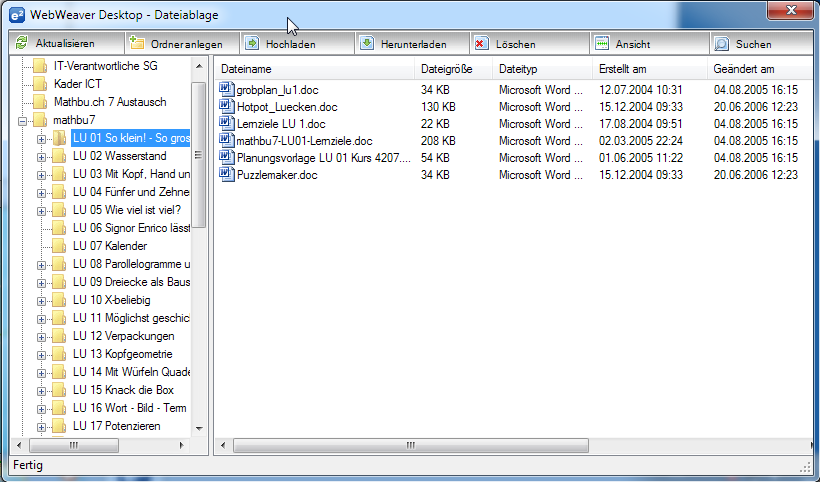The image size is (820, 482).
Task: Click the Suchen magnifier icon
Action: click(722, 44)
